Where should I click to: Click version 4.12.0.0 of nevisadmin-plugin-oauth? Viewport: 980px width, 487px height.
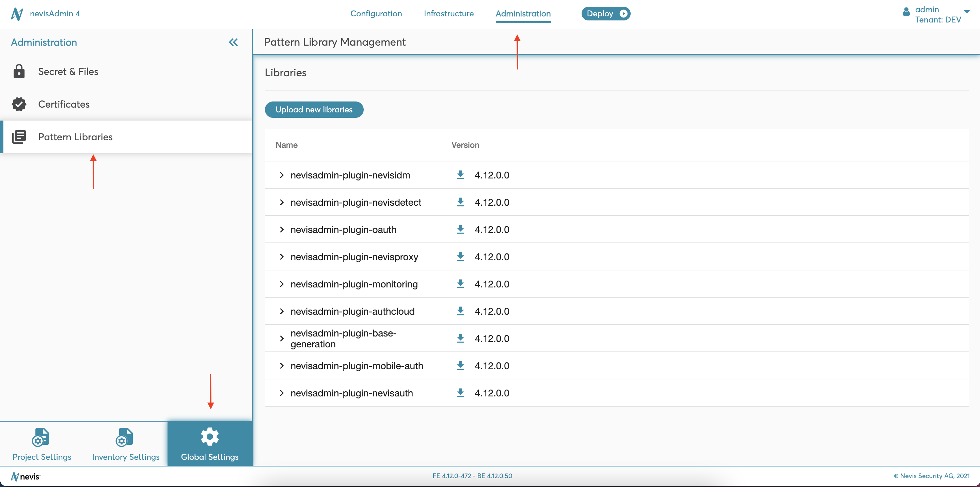coord(492,230)
